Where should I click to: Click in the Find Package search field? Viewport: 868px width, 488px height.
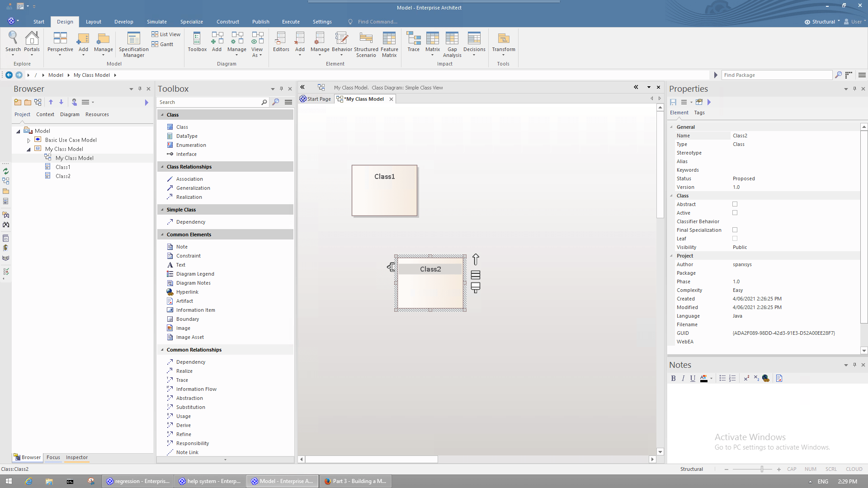(x=777, y=75)
